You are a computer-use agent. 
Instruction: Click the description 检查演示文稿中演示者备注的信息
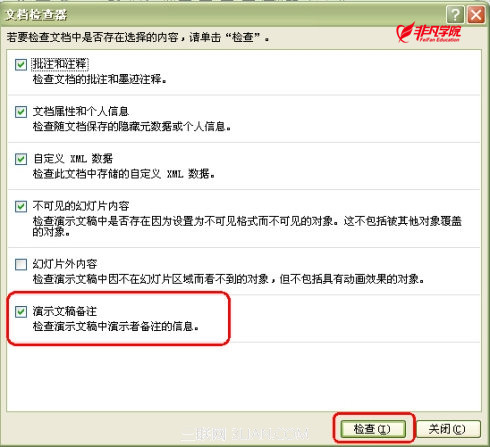[116, 326]
